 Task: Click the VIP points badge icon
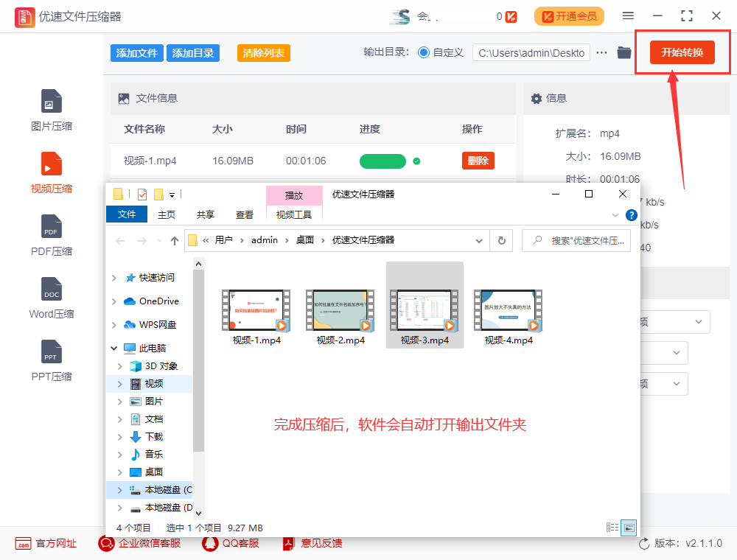(511, 17)
